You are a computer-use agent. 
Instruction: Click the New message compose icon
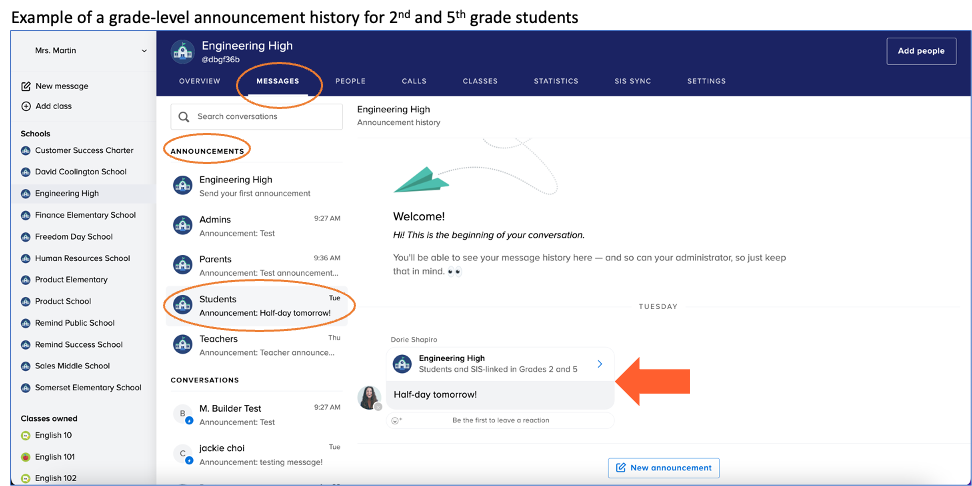[x=26, y=86]
